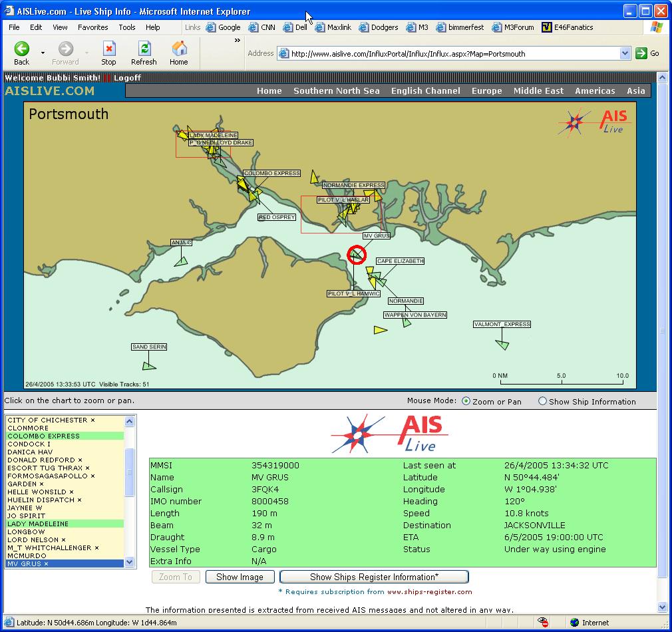Select LADY MADELEINE in the ship list
This screenshot has height=632, width=672.
(x=65, y=524)
